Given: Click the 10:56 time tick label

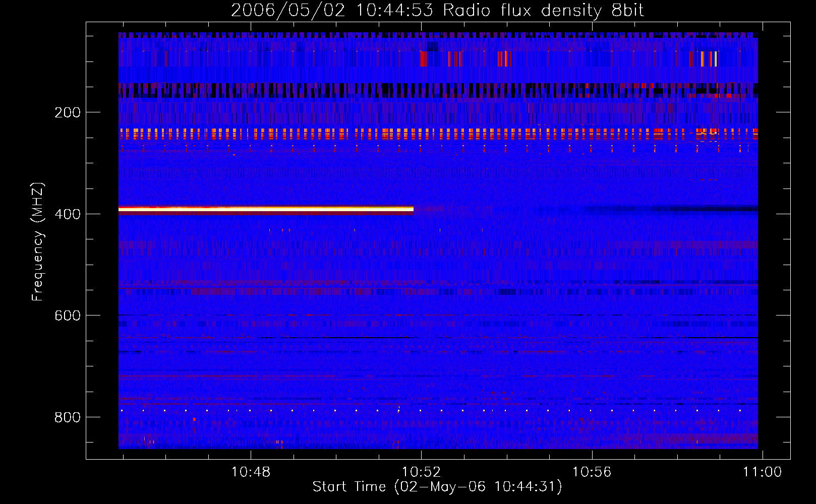Looking at the screenshot, I should (x=592, y=472).
